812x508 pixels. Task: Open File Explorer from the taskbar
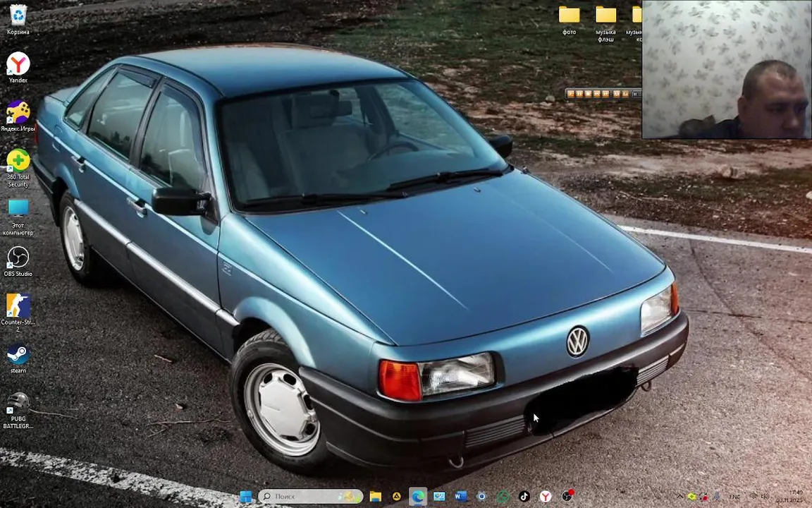pyautogui.click(x=376, y=496)
